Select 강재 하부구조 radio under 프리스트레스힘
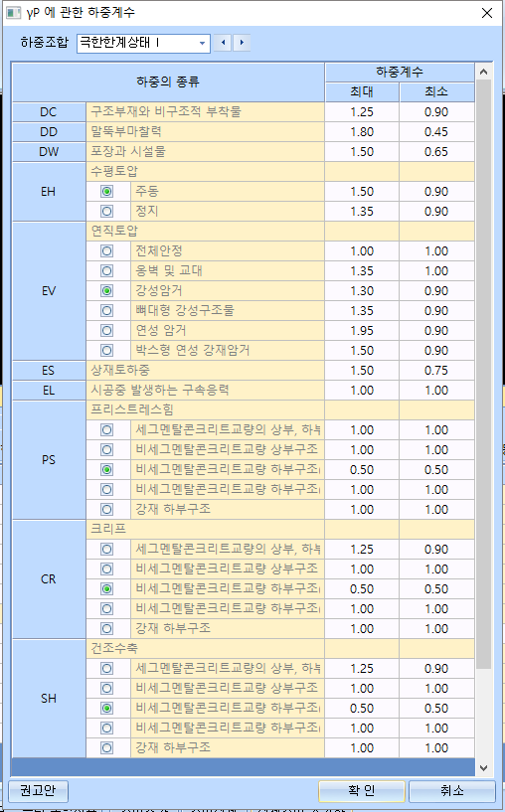 [x=107, y=510]
